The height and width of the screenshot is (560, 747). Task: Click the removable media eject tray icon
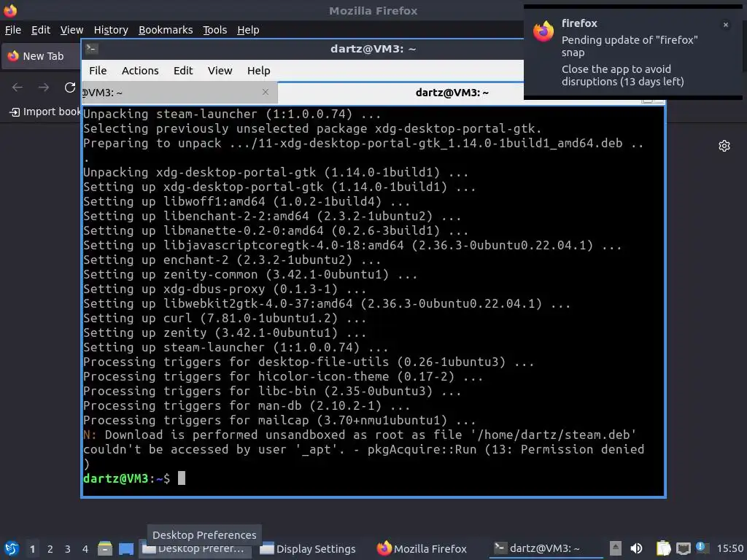click(616, 548)
